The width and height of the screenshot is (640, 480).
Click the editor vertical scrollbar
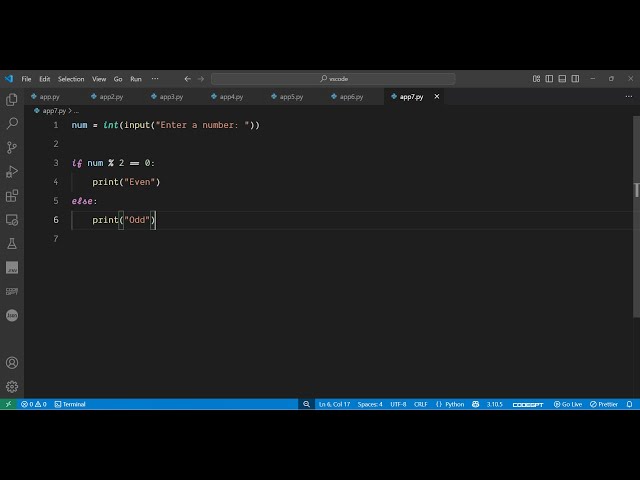click(636, 216)
